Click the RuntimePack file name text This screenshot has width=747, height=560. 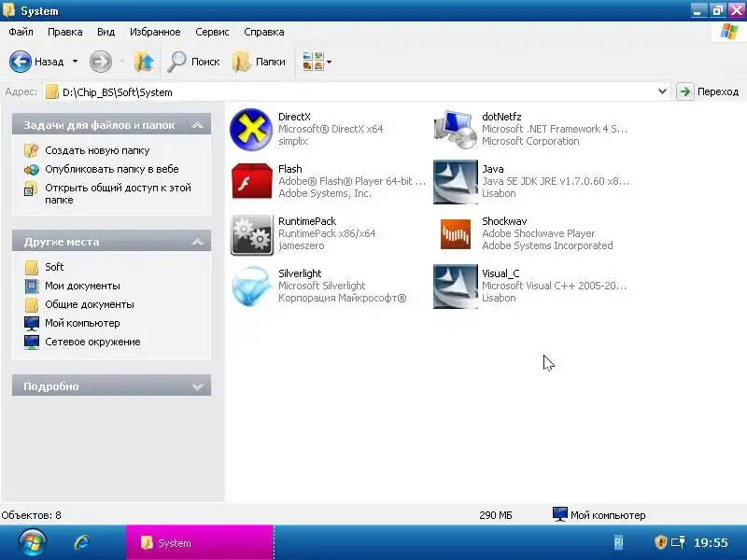[307, 221]
